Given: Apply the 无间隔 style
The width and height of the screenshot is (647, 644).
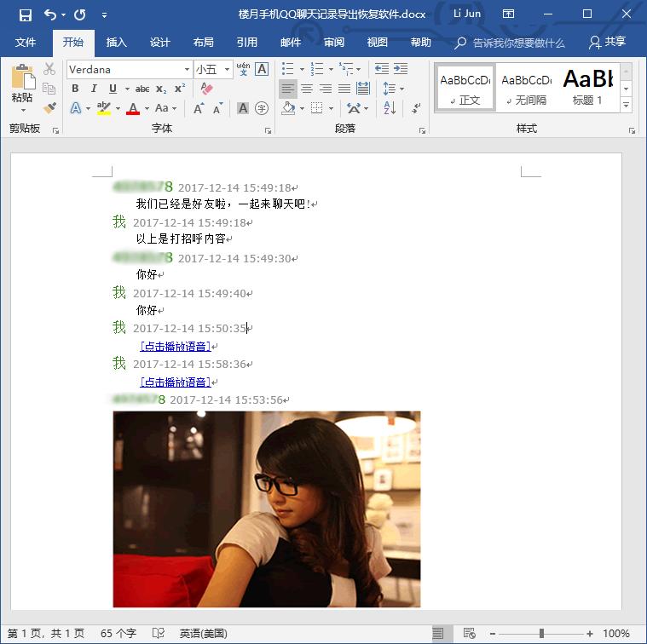Looking at the screenshot, I should point(526,89).
